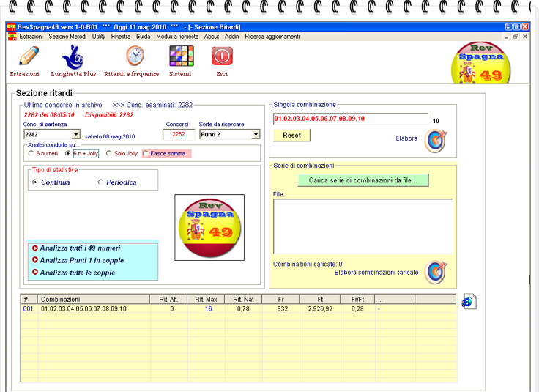Open the Addin menu
Viewport: 539px width, 392px height.
(231, 37)
